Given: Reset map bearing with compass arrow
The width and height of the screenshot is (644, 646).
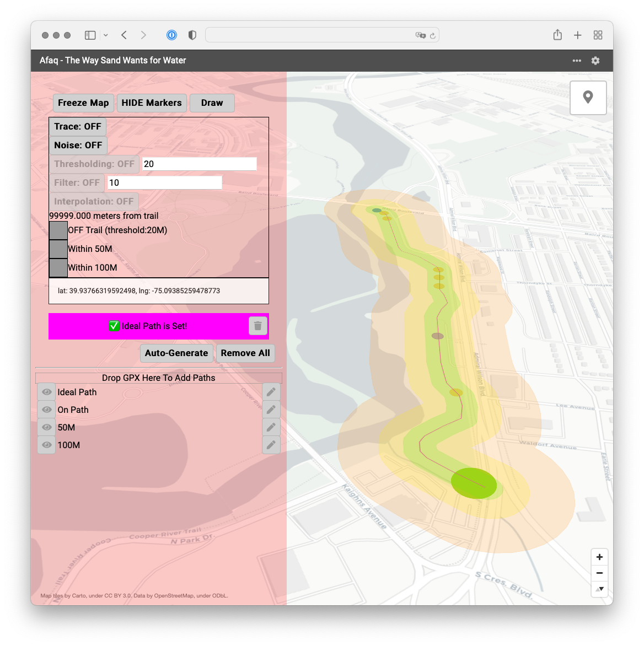Looking at the screenshot, I should click(x=599, y=589).
